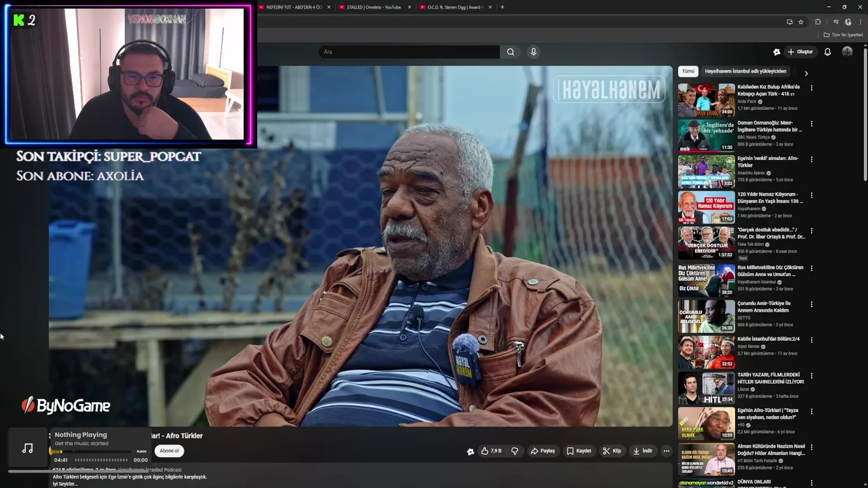Image resolution: width=868 pixels, height=488 pixels.
Task: Focus the YouTube Ara search field
Action: click(409, 52)
